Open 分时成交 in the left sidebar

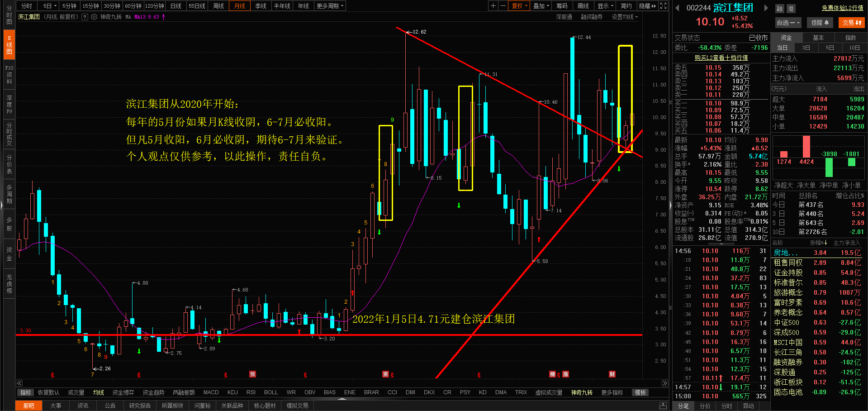tap(9, 134)
